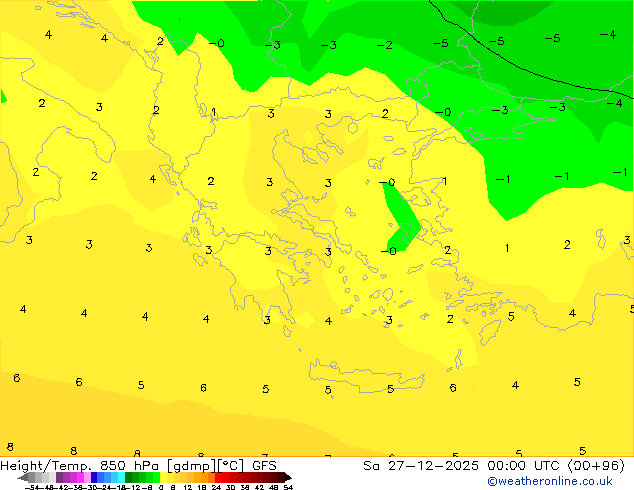Image resolution: width=634 pixels, height=490 pixels.
Task: Click the bright yellow swatch in the legend
Action: point(163,477)
